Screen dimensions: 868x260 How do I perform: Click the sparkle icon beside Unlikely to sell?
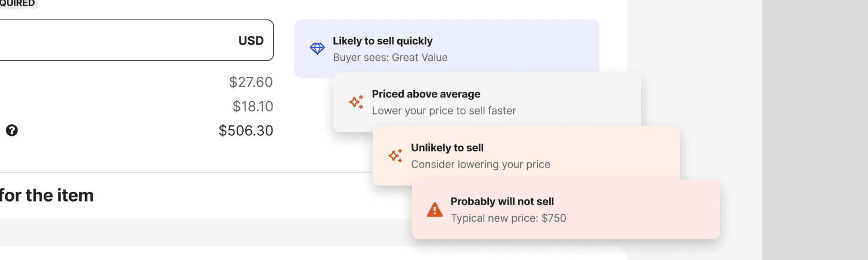click(395, 156)
